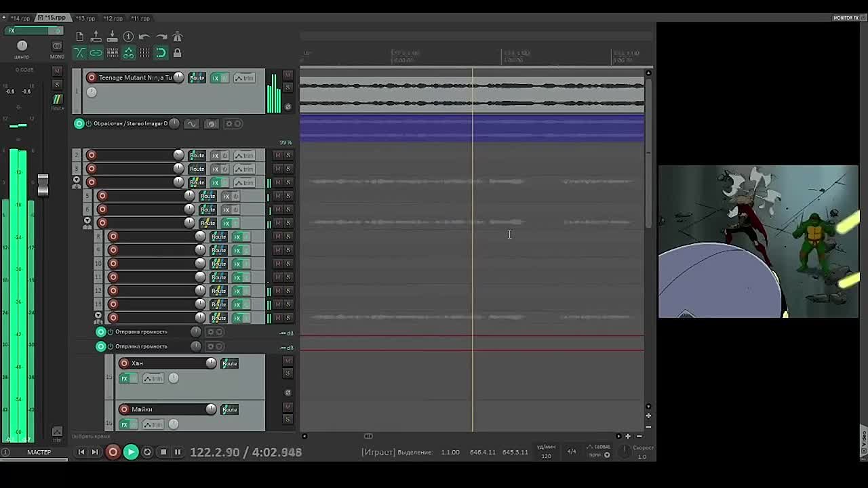Mute the master track
The height and width of the screenshot is (488, 868).
point(57,71)
